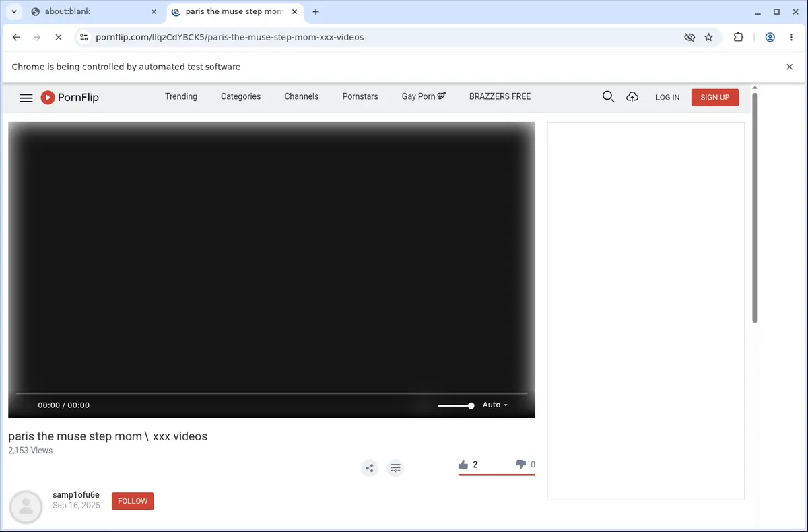Click the video progress bar
The height and width of the screenshot is (532, 808).
point(271,393)
